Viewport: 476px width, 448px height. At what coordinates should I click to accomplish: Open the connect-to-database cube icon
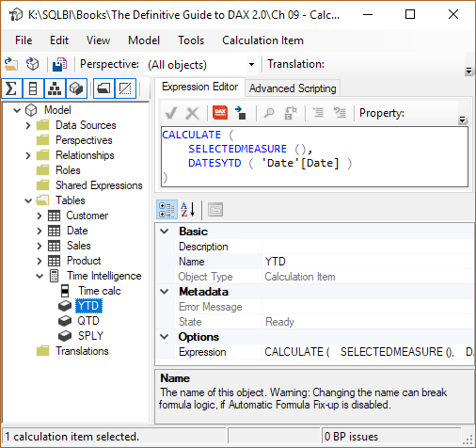(x=33, y=64)
